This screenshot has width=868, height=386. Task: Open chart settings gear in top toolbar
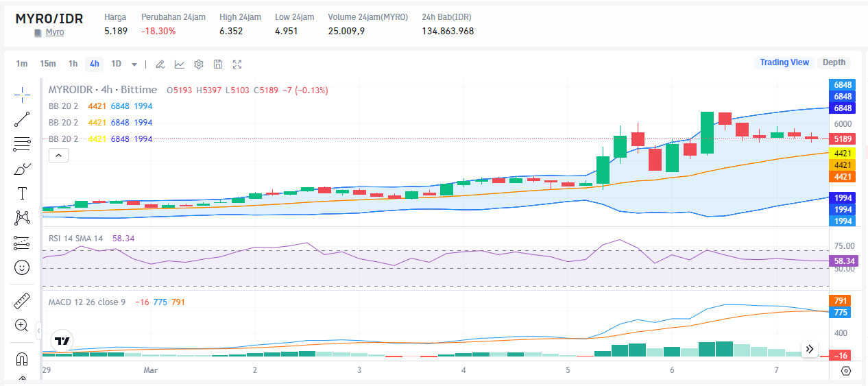click(199, 64)
